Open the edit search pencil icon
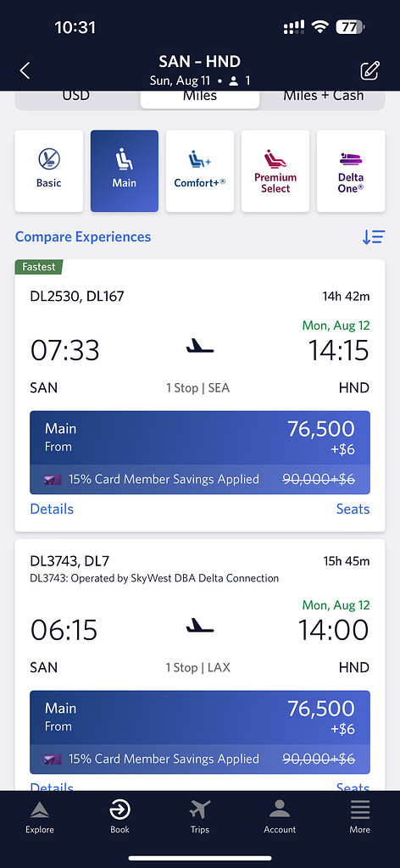The height and width of the screenshot is (868, 400). 369,71
